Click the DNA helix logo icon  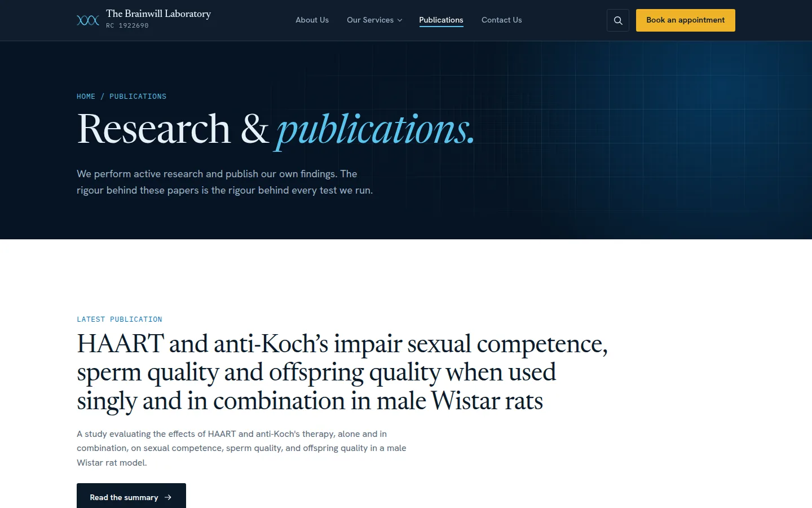coord(88,20)
